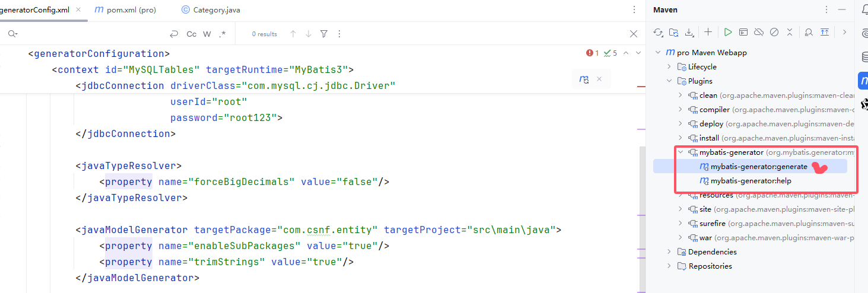The width and height of the screenshot is (868, 293).
Task: Switch to generatorConfig.xml tab
Action: (x=34, y=10)
